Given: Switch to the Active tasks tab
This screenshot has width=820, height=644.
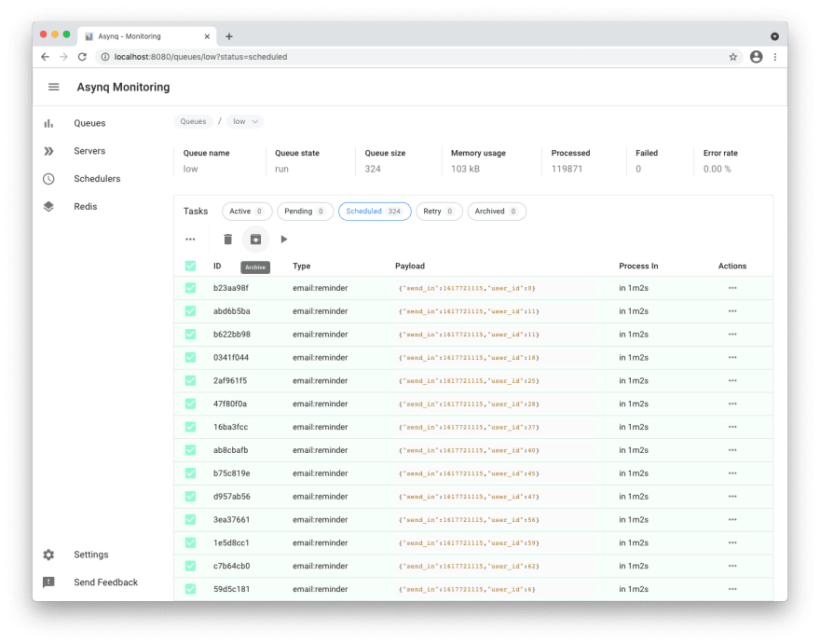Looking at the screenshot, I should pyautogui.click(x=247, y=212).
